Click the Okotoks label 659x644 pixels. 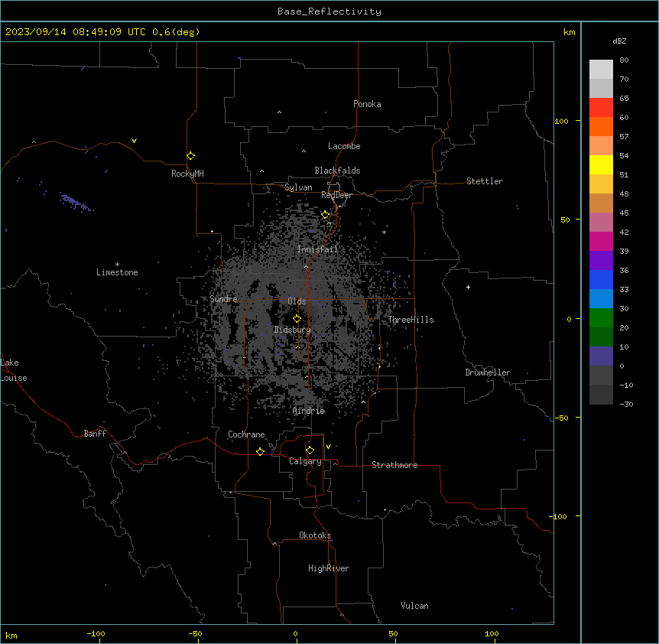pyautogui.click(x=315, y=535)
